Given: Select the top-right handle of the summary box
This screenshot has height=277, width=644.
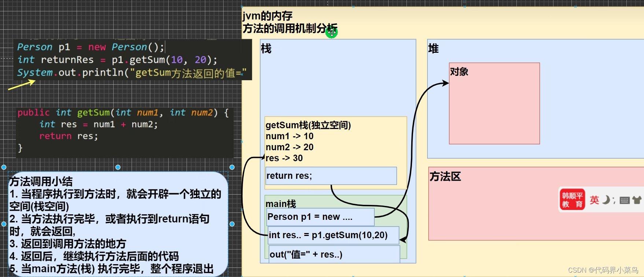Looking at the screenshot, I should [x=232, y=167].
